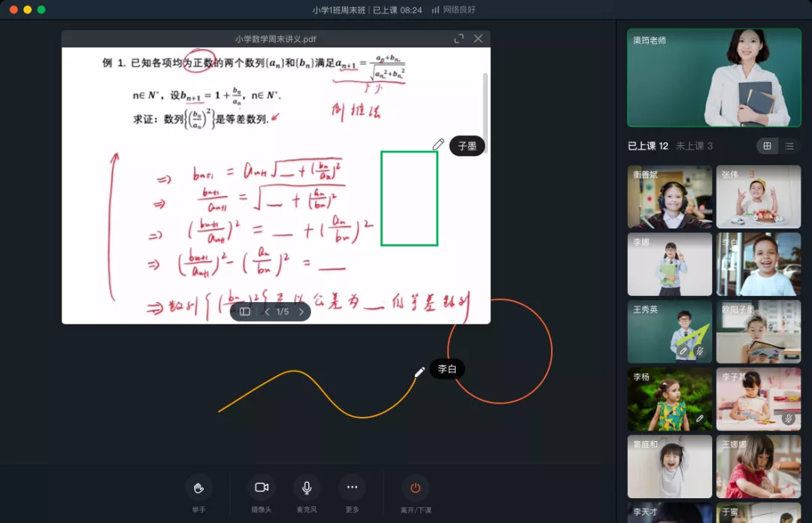Click the pencil icon on 王秀英's video

683,351
